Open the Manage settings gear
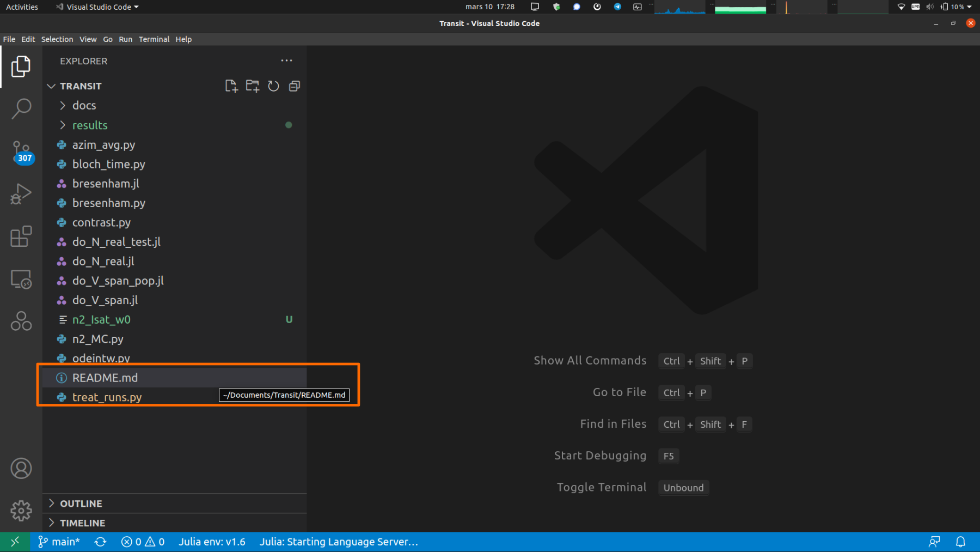Screen dimensions: 980x552 click(21, 511)
